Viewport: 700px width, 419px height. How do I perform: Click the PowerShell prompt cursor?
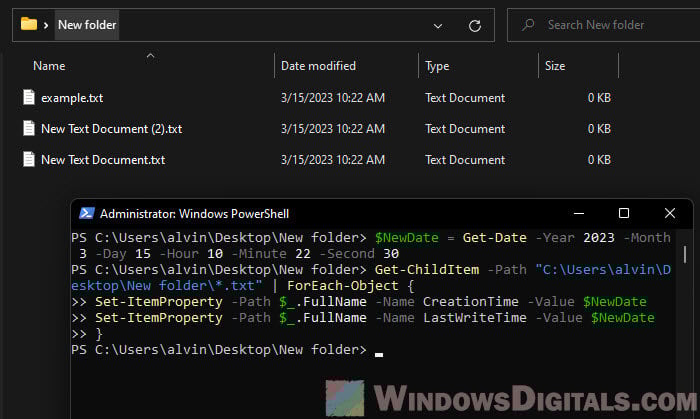pos(379,355)
